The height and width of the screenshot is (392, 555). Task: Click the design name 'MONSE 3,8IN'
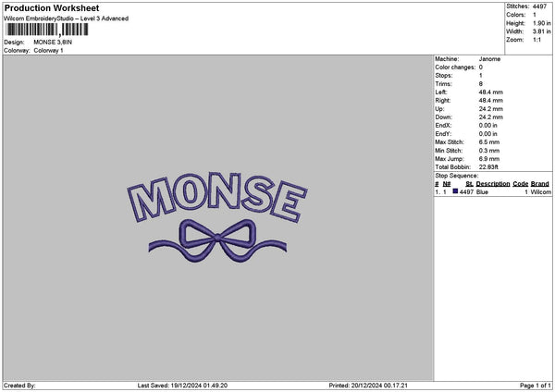53,43
